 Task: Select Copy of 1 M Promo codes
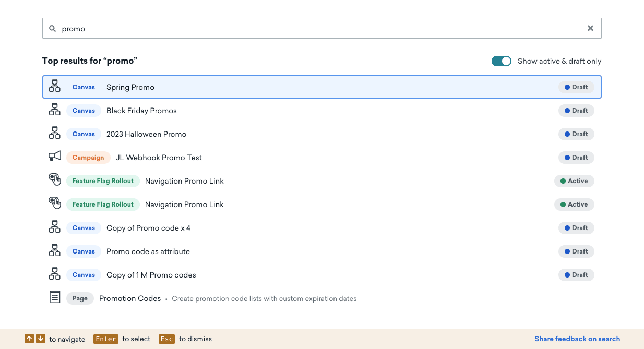pyautogui.click(x=151, y=275)
